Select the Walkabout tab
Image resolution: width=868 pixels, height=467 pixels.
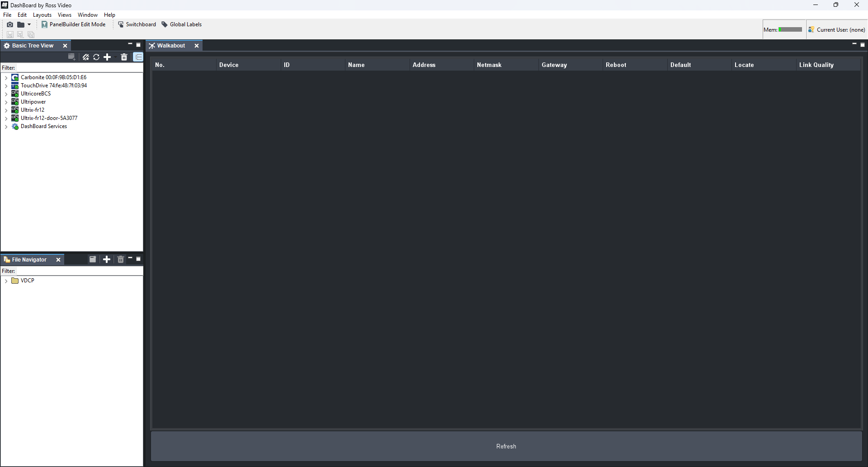click(x=171, y=46)
